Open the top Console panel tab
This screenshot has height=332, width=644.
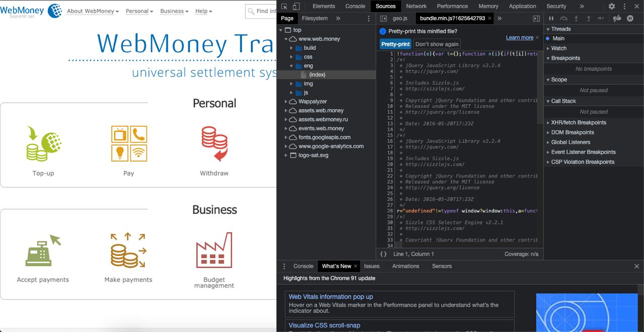pos(355,6)
